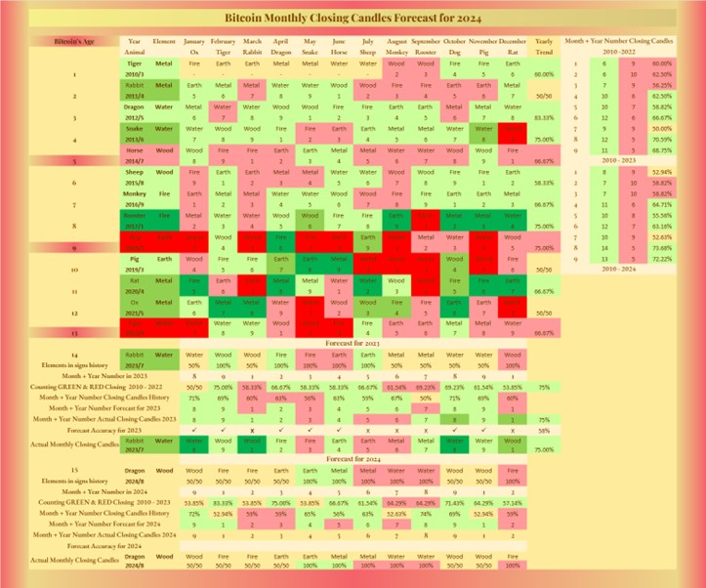Select the 2010 -2022 heading in right table

[x=619, y=52]
